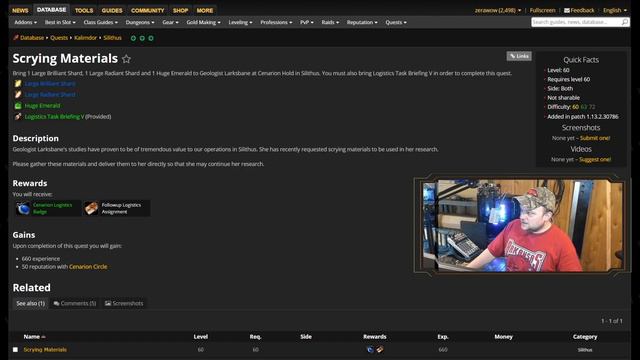Switch to the Screenshots related tab

coord(124,303)
